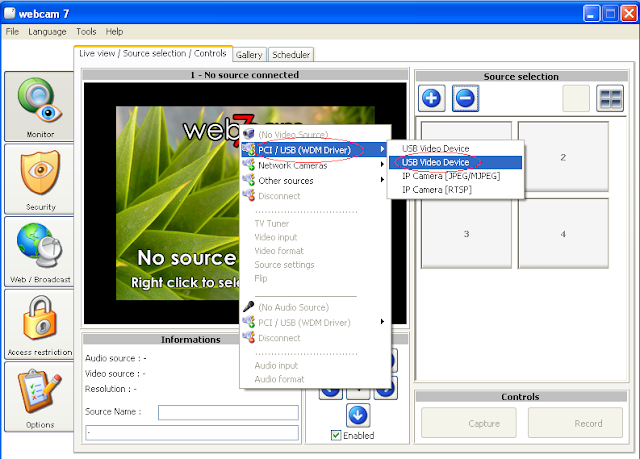The image size is (640, 459).
Task: Click the Capture button
Action: 469,423
